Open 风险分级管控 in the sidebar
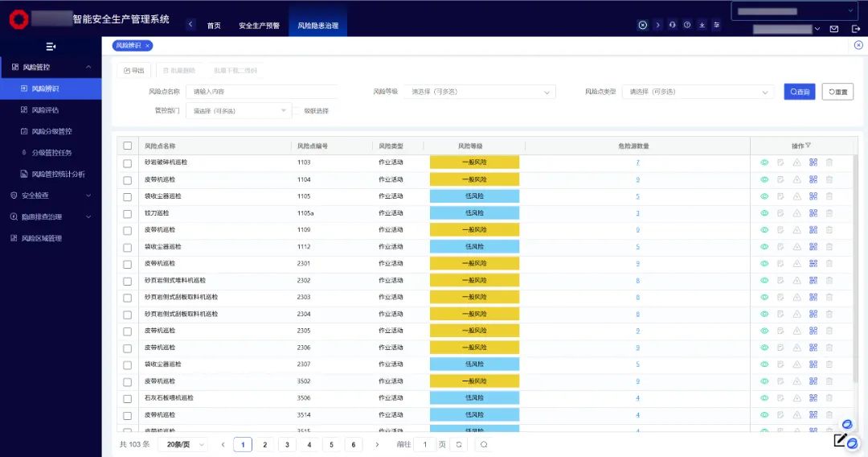868x457 pixels. (x=51, y=131)
